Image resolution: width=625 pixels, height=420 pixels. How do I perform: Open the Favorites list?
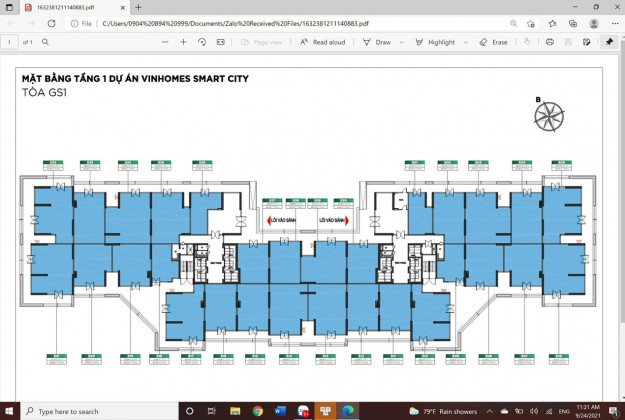[x=552, y=24]
